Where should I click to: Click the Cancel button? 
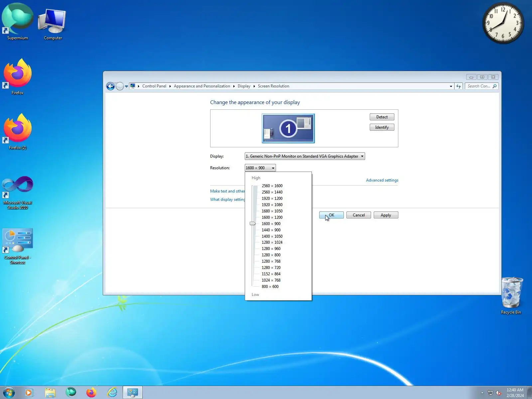(x=359, y=215)
